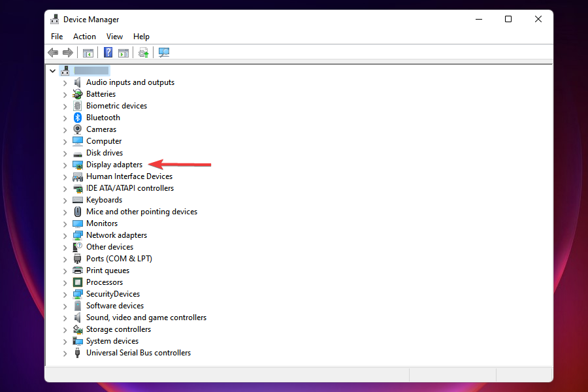Click the Network adapters icon
Viewport: 588px width, 392px height.
(78, 235)
